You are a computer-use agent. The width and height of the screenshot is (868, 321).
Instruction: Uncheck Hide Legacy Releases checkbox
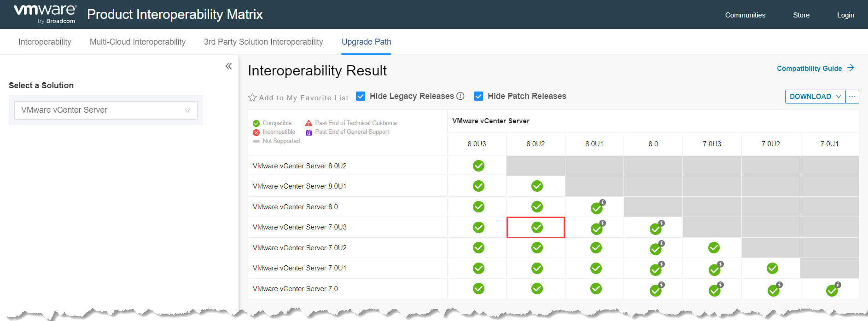[x=361, y=96]
